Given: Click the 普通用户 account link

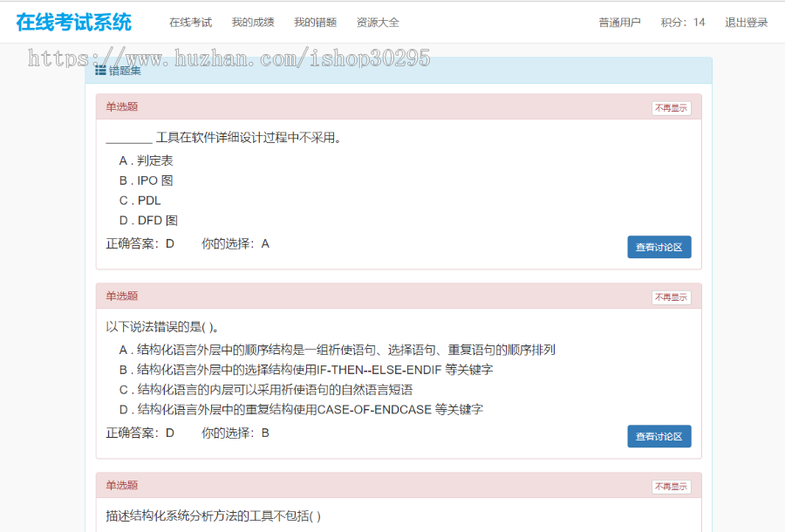Looking at the screenshot, I should tap(620, 23).
